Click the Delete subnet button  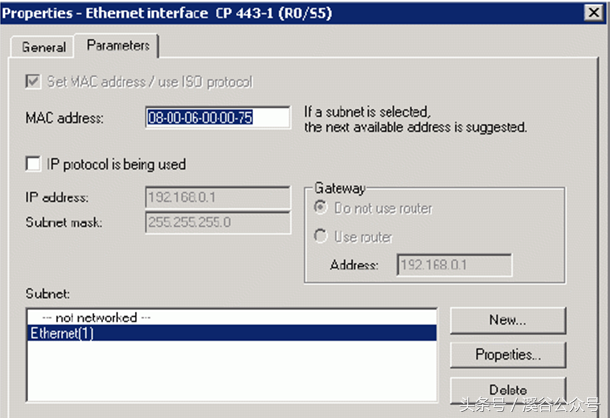[x=508, y=389]
